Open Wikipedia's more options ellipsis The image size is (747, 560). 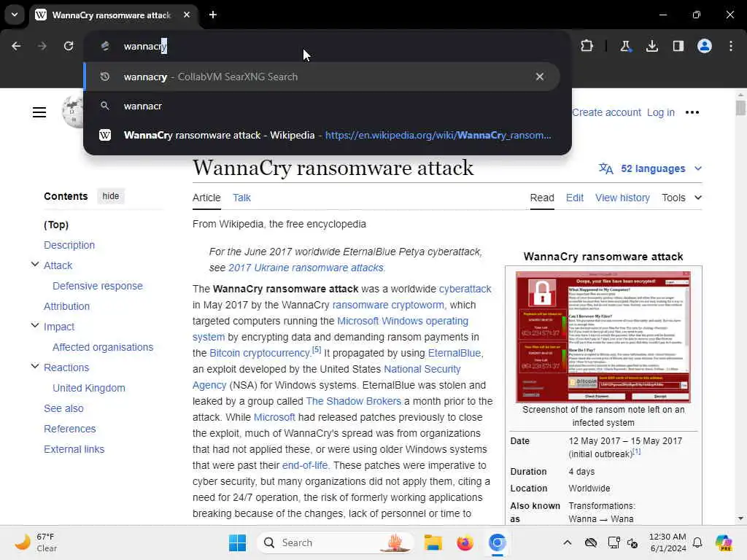click(692, 112)
